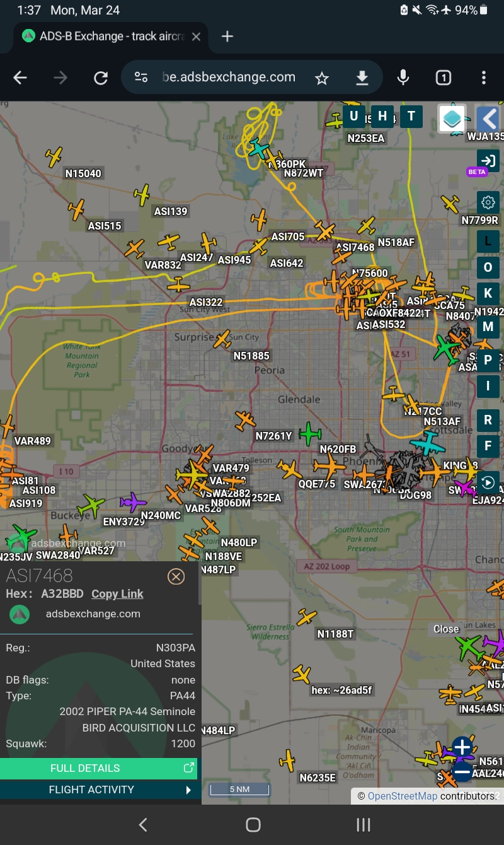Select aircraft ASI139 on the map

click(x=142, y=195)
